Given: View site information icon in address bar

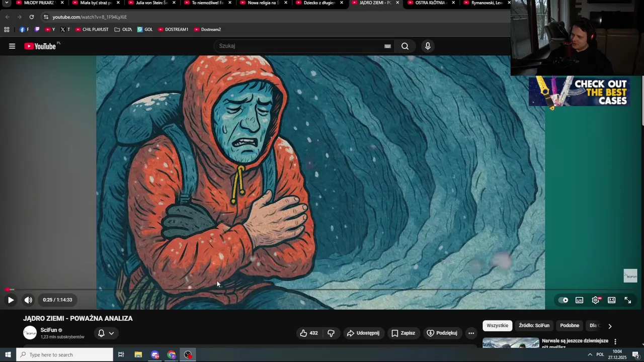Looking at the screenshot, I should point(46,17).
